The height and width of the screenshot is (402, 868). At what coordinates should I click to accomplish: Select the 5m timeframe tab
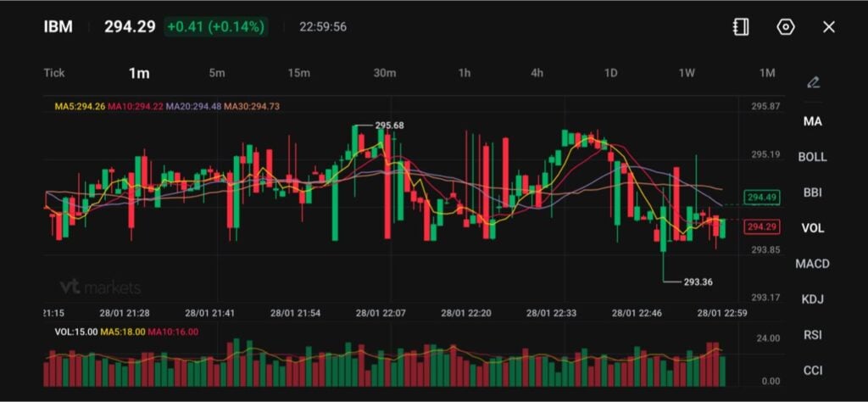coord(217,73)
